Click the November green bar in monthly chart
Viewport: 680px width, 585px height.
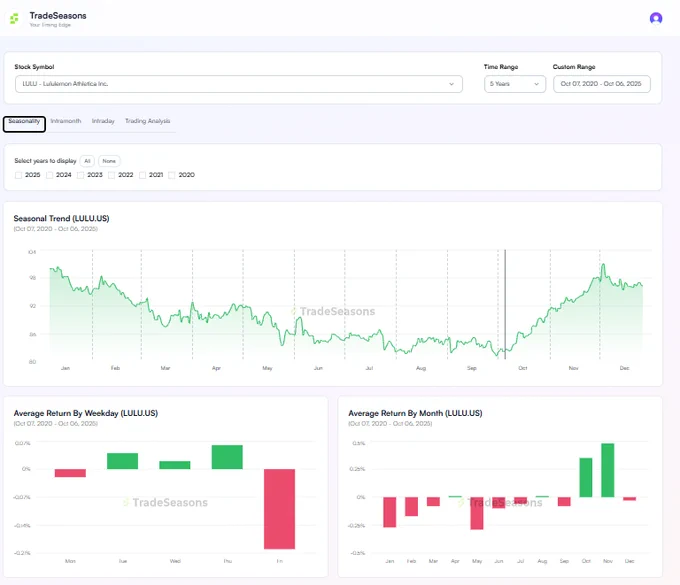coord(608,470)
